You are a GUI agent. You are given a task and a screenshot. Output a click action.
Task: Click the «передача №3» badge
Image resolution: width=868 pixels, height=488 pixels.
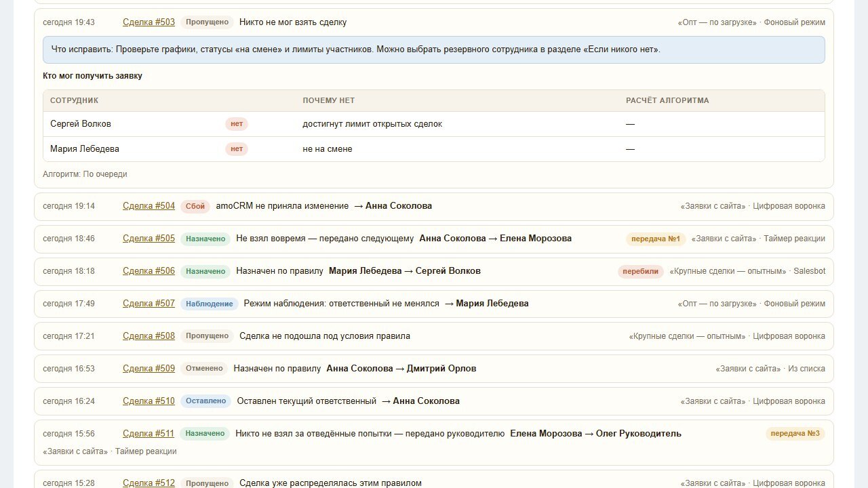point(795,434)
